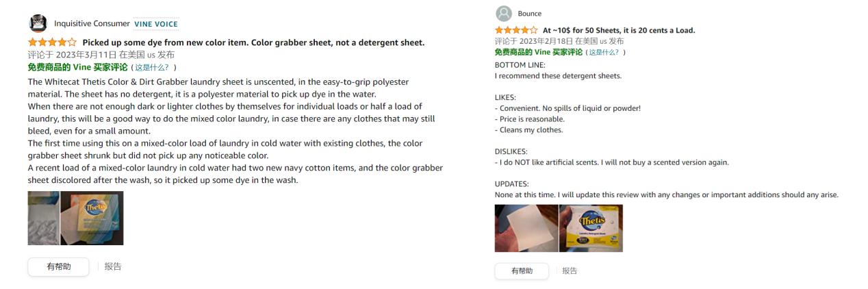Viewport: 868px width, 289px height.
Task: Open the "Picked up some dye" review title
Action: point(253,42)
